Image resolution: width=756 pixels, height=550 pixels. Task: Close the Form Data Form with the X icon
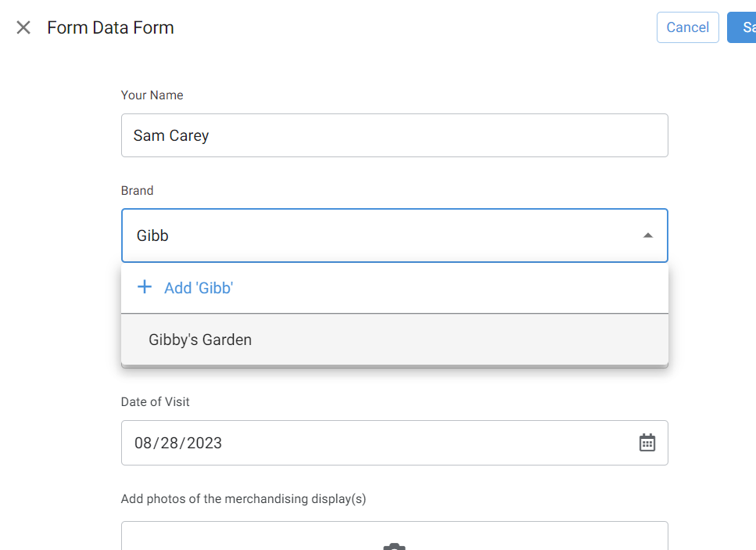23,28
